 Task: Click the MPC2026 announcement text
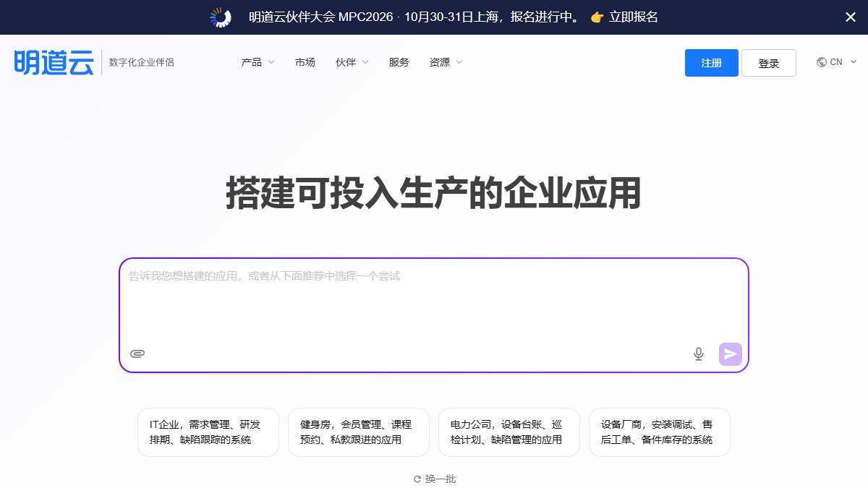point(414,17)
